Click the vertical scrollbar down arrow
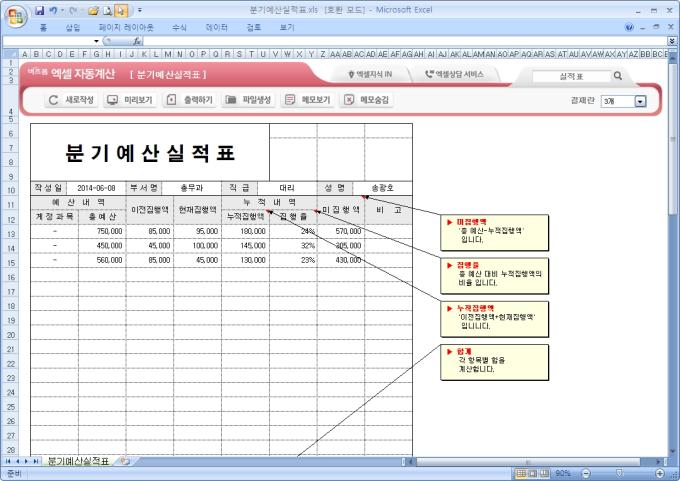Image resolution: width=680 pixels, height=481 pixels. pyautogui.click(x=672, y=452)
